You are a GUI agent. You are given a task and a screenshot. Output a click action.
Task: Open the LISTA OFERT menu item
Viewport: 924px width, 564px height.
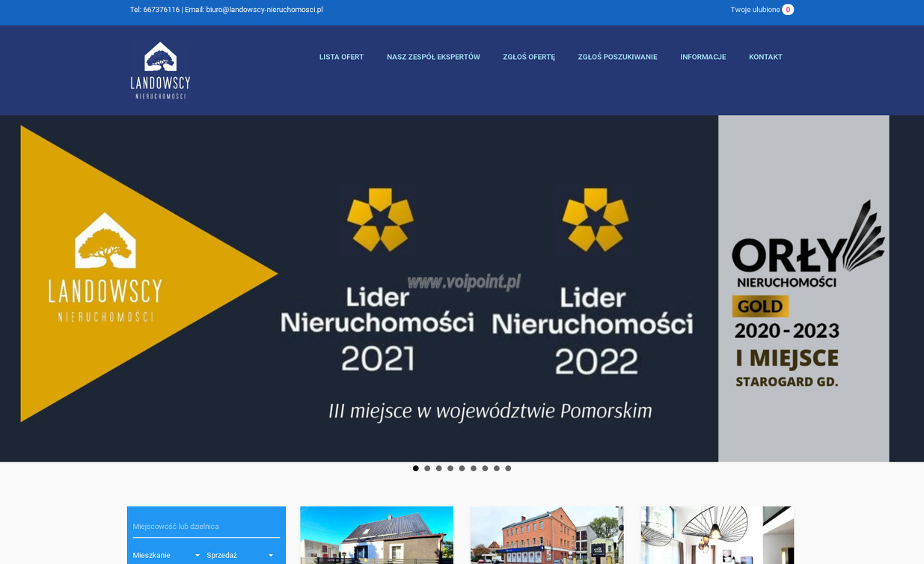tap(341, 57)
